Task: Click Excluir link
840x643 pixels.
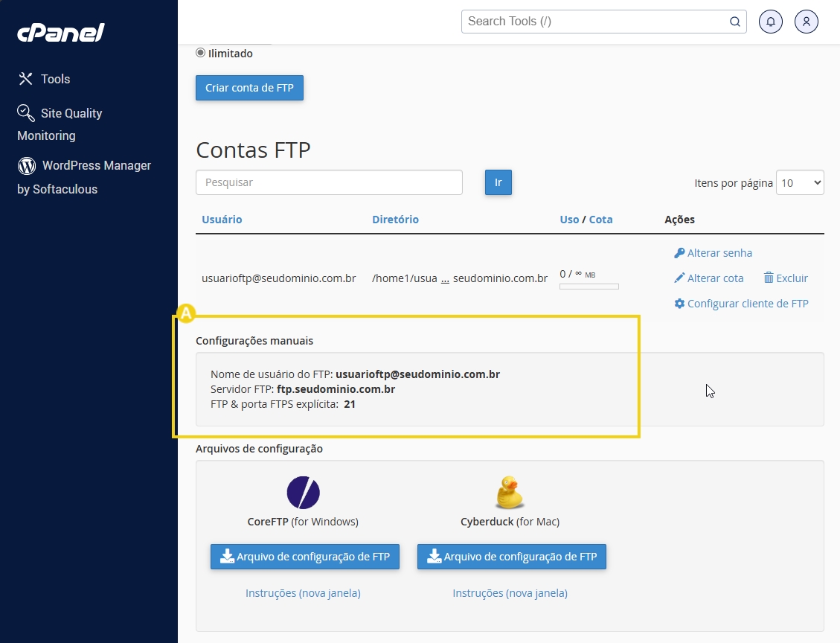Action: pos(792,278)
